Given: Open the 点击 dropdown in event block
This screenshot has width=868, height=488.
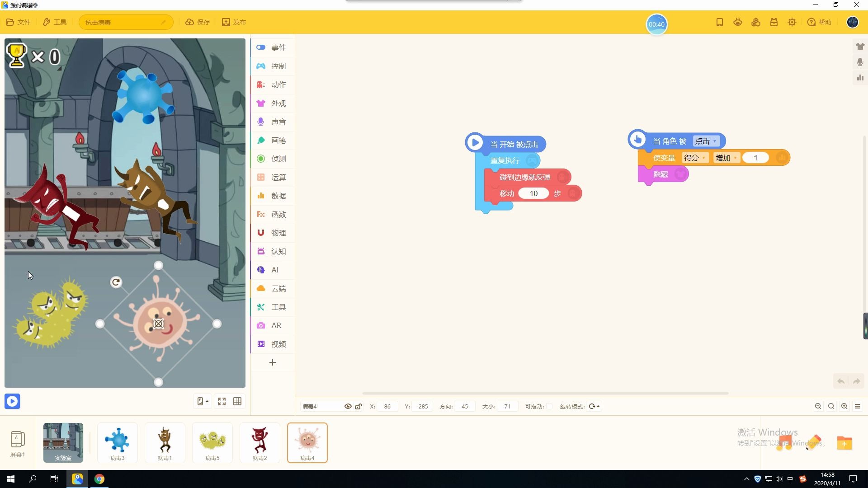Looking at the screenshot, I should click(706, 141).
